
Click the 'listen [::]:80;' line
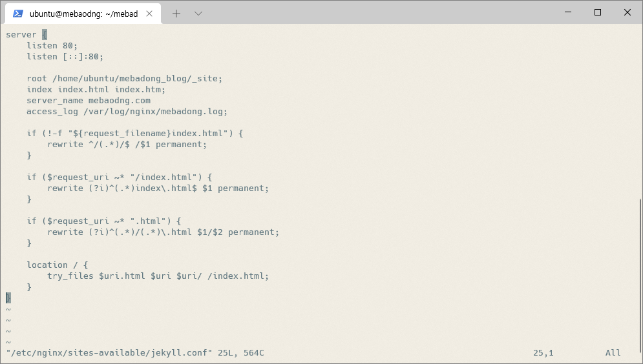pyautogui.click(x=65, y=57)
